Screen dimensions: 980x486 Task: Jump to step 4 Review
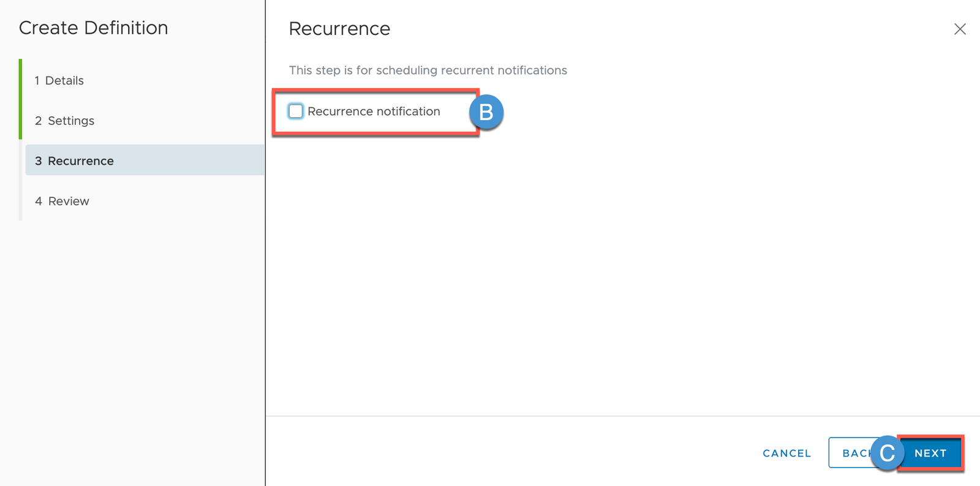click(x=69, y=201)
